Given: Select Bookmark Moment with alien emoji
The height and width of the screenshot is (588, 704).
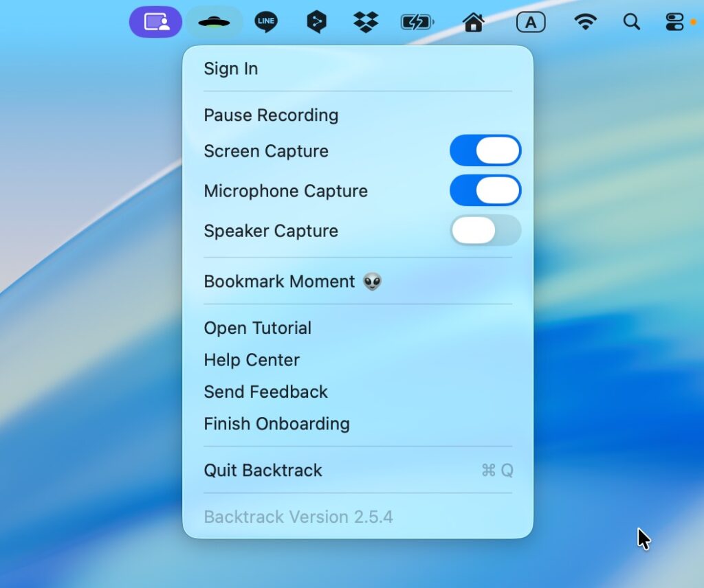Looking at the screenshot, I should point(292,282).
